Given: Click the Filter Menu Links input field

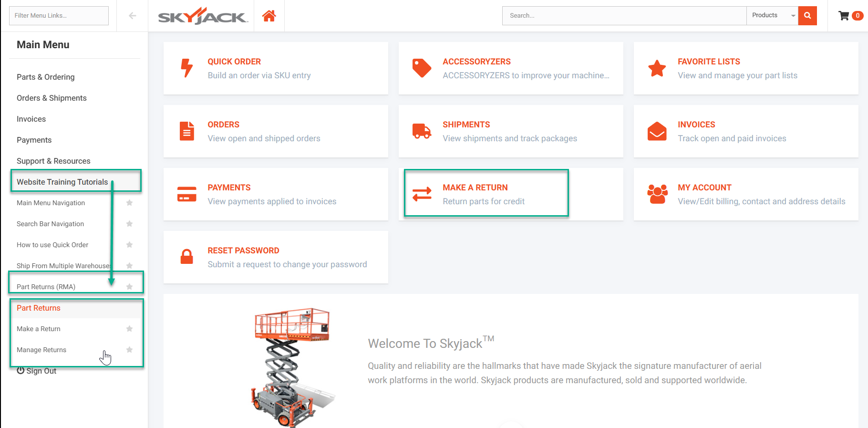Looking at the screenshot, I should click(x=59, y=16).
